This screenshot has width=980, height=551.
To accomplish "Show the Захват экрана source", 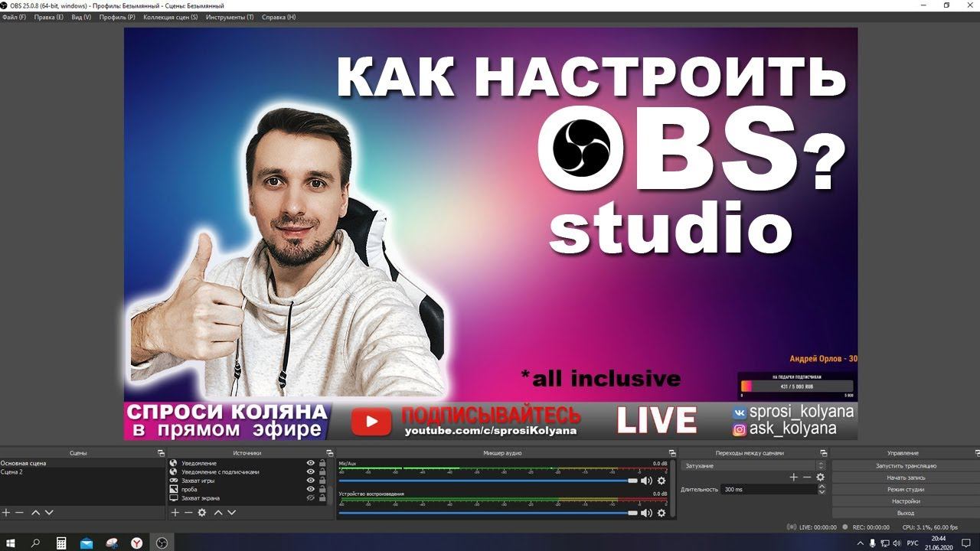I will pos(311,498).
